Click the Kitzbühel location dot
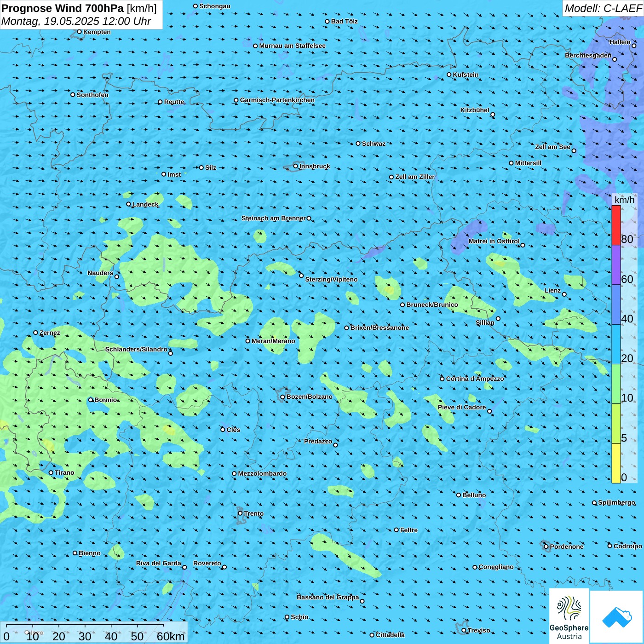Screen dimensions: 644x644 point(493,115)
